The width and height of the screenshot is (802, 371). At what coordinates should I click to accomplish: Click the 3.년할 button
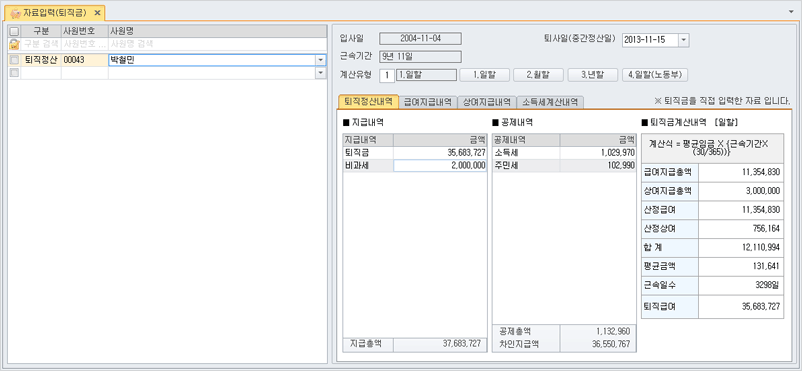point(593,75)
